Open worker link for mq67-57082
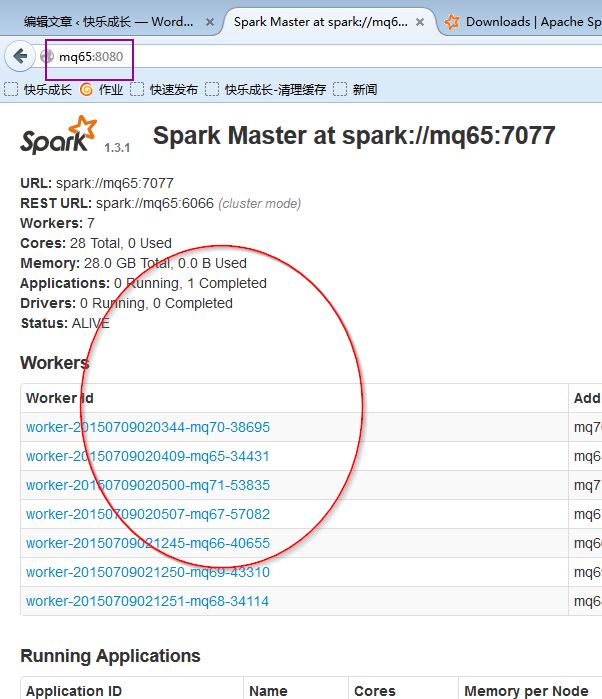Viewport: 602px width, 699px height. pyautogui.click(x=148, y=514)
